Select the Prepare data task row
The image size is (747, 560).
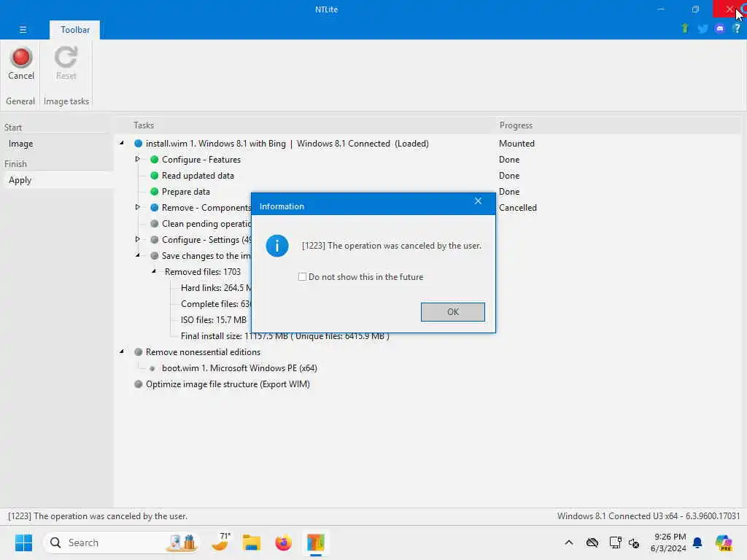[186, 192]
